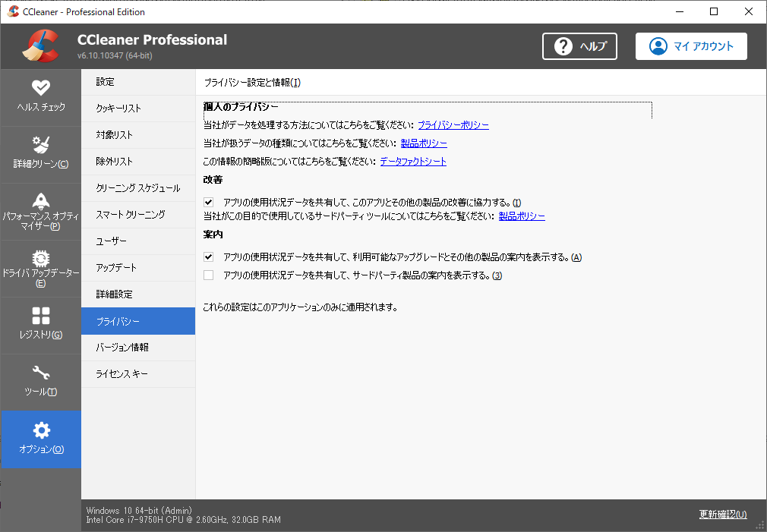Open the 詳細設定 tab
The image size is (767, 532).
pos(138,294)
